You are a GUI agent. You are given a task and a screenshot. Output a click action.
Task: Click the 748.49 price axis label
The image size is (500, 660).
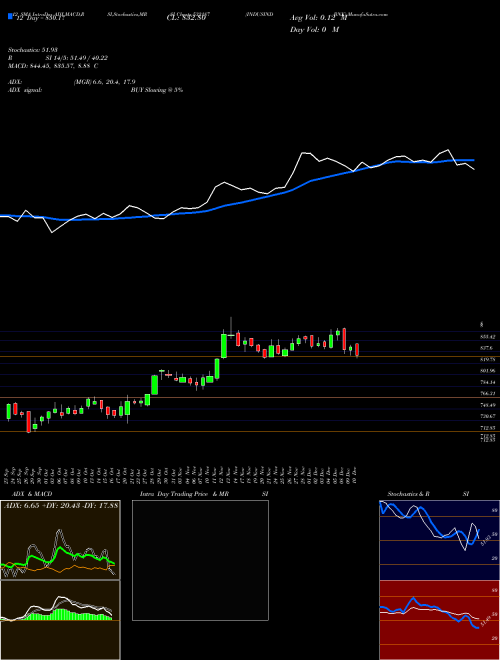[487, 405]
